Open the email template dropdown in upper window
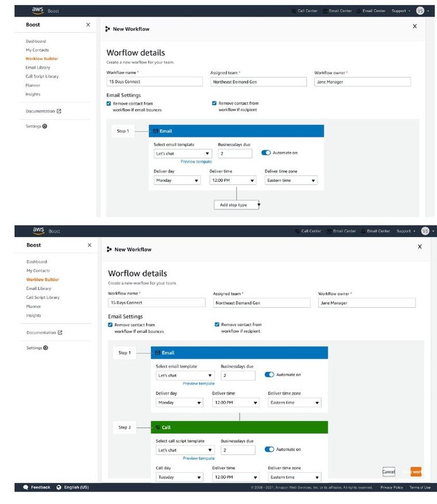Viewport: 437px width, 504px height. (183, 153)
